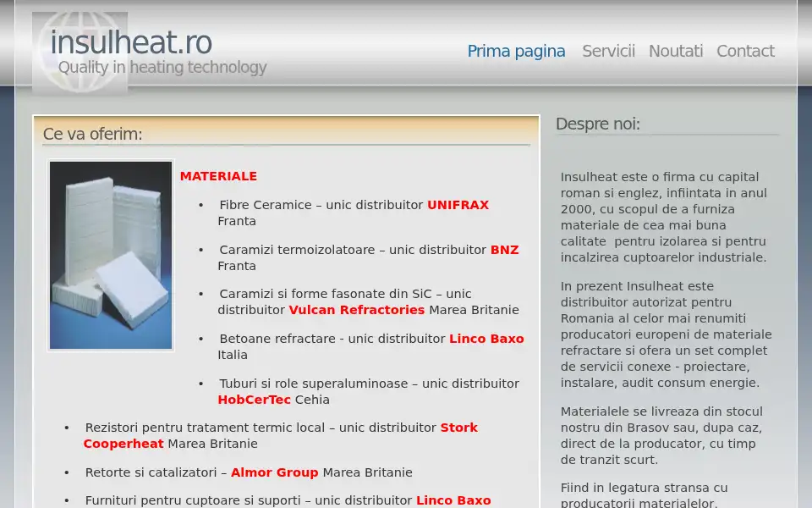Click the Retorte si catalizatori list item
Viewport: 812px width, 508px height.
tap(249, 472)
